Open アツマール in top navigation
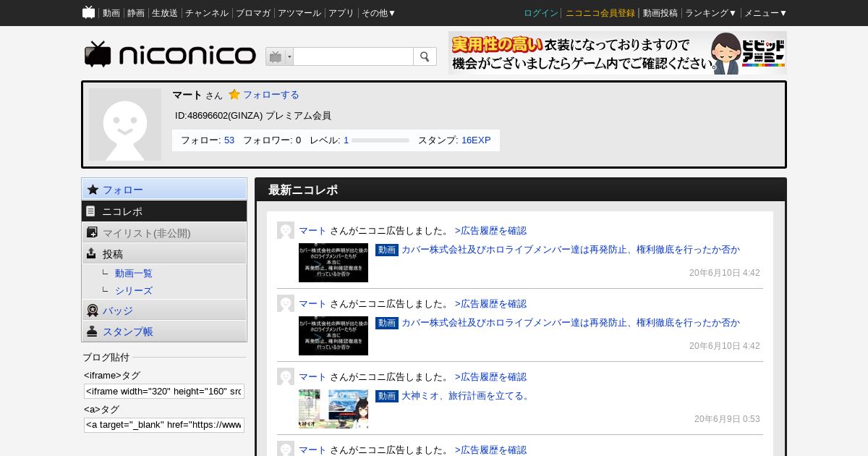The width and height of the screenshot is (868, 456). coord(299,13)
